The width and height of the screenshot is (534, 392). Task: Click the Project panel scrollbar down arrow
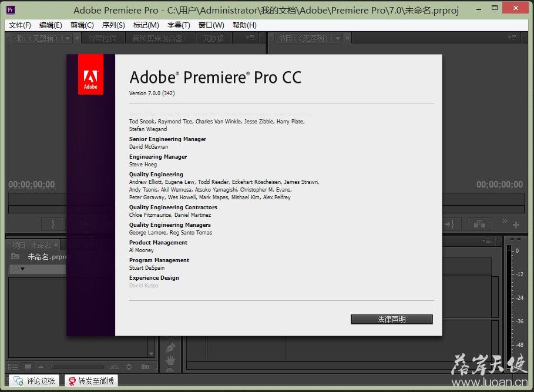tap(151, 354)
